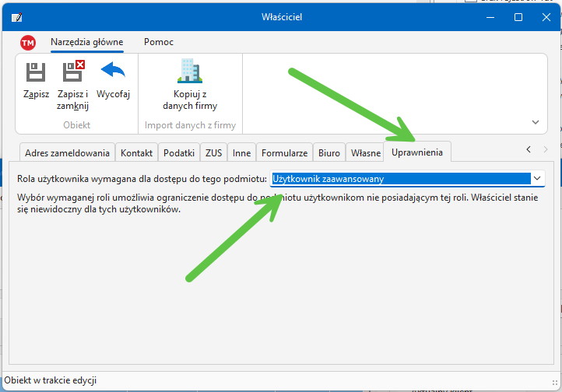562x392 pixels.
Task: Click Kopiuj z danych firmy icon
Action: (190, 72)
